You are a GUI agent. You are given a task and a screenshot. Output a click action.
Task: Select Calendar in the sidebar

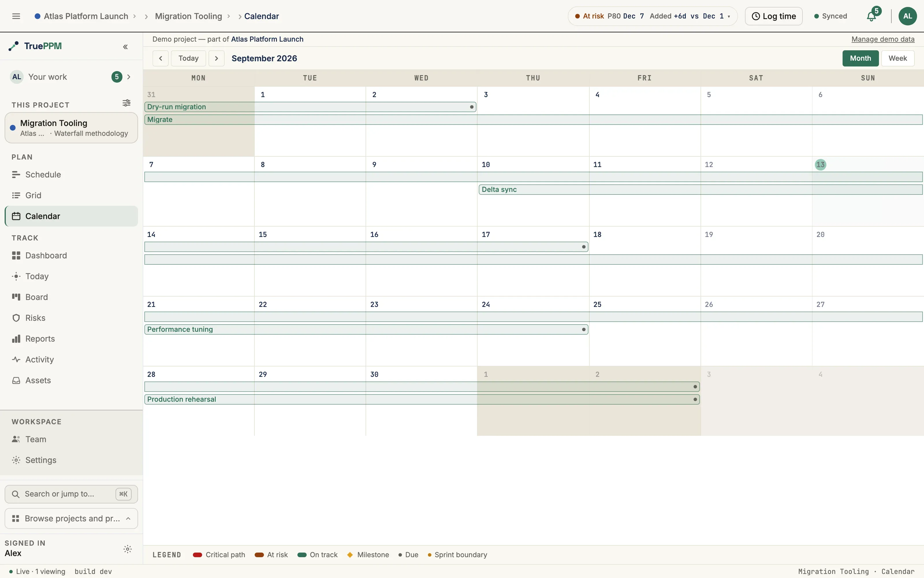[71, 216]
